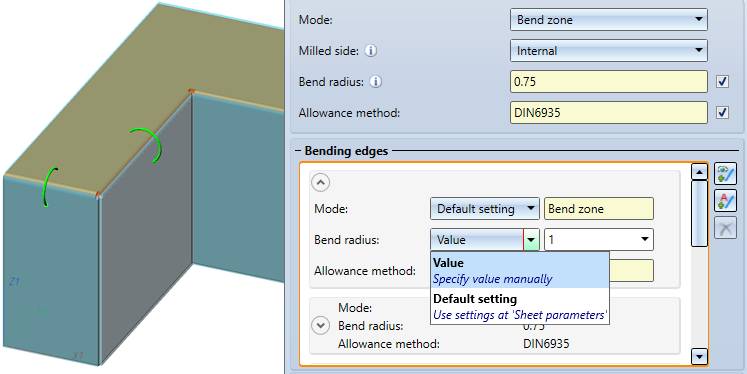Open the bending edge Mode dropdown showing Default setting
The height and width of the screenshot is (374, 747).
point(485,209)
